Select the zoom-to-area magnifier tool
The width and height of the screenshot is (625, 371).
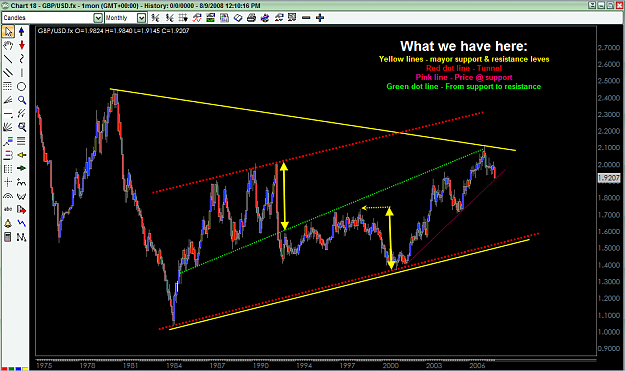pos(22,127)
